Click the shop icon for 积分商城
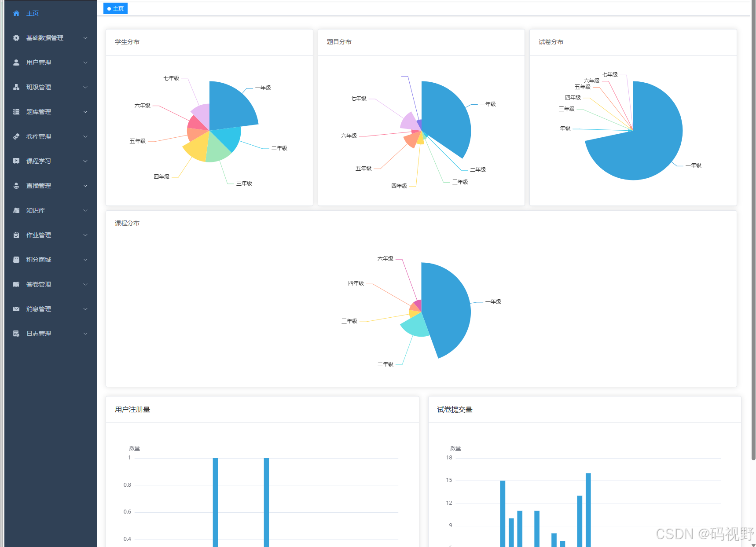This screenshot has height=547, width=756. tap(16, 260)
